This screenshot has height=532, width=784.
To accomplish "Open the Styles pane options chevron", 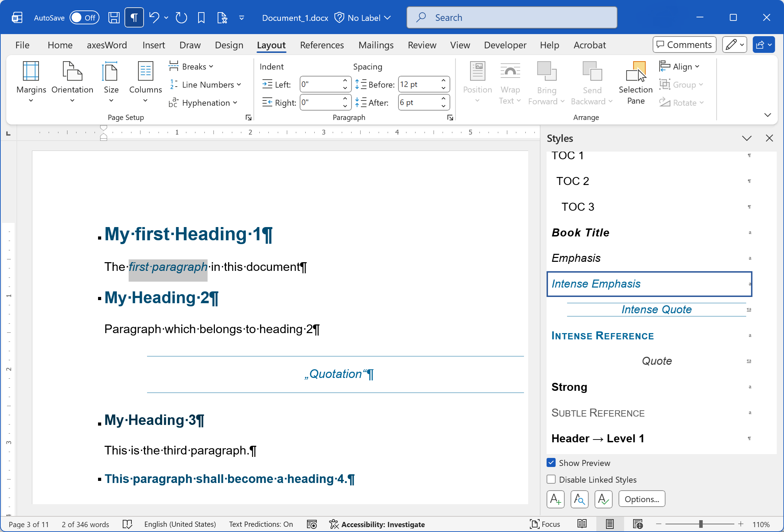I will click(x=746, y=138).
